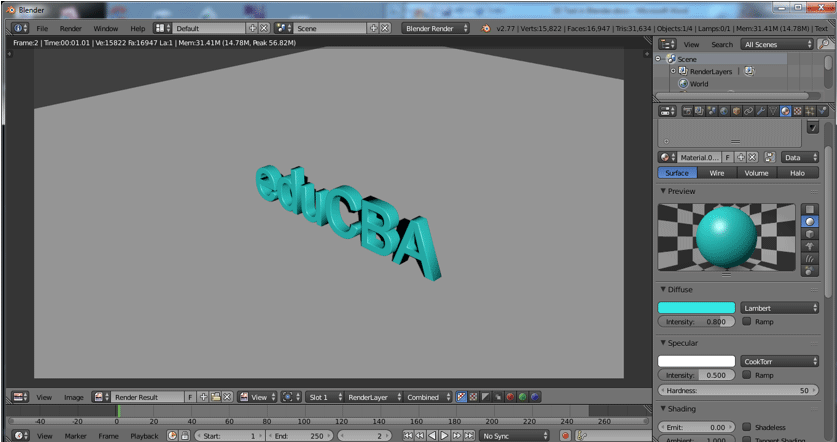Click the outliner filter magnifier icon
This screenshot has height=442, width=837.
click(x=824, y=44)
